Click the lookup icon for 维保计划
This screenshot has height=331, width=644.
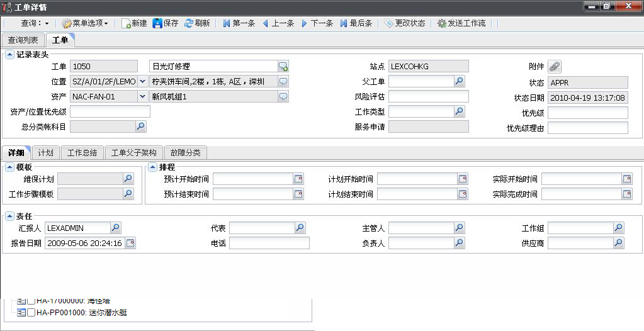tap(128, 179)
